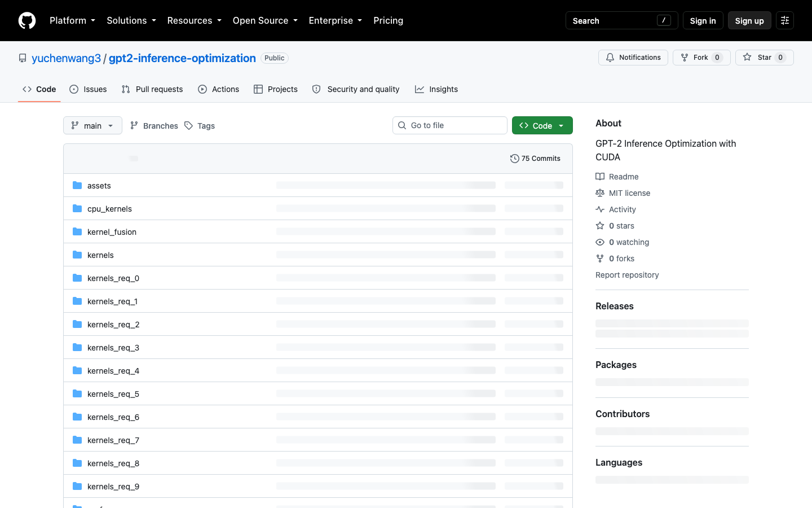Open repository Activity

tap(616, 209)
